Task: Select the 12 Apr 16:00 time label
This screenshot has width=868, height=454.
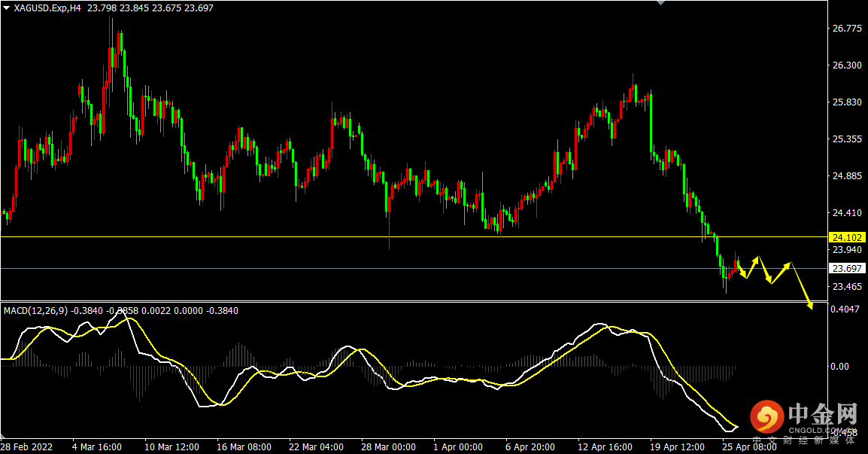Action: [605, 446]
